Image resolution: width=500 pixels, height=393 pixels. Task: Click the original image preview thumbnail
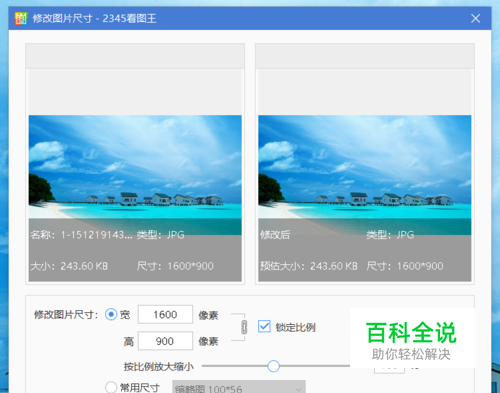pyautogui.click(x=135, y=175)
